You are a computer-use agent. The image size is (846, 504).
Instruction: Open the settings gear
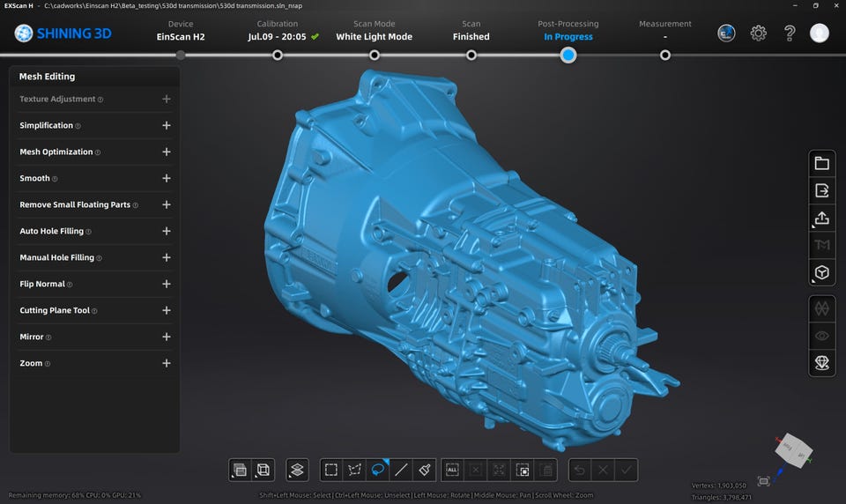[x=758, y=33]
